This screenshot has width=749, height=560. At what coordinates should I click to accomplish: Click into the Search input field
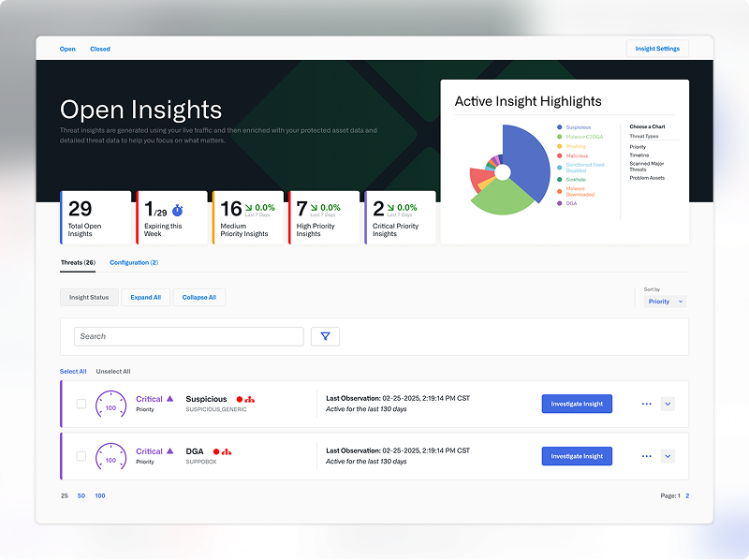coord(189,336)
